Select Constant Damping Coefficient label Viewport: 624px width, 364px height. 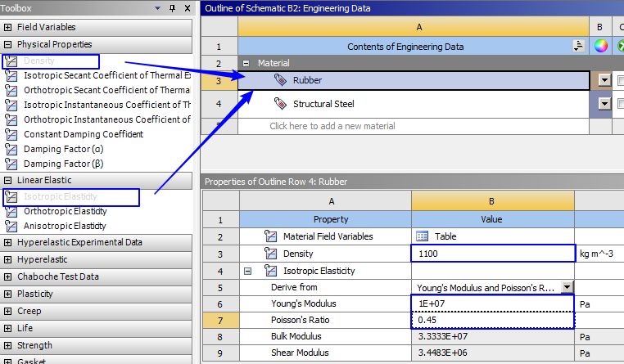pos(84,134)
